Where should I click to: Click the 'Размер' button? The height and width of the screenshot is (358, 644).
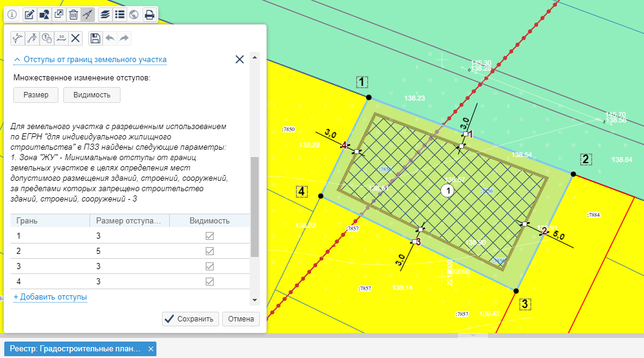(x=36, y=95)
